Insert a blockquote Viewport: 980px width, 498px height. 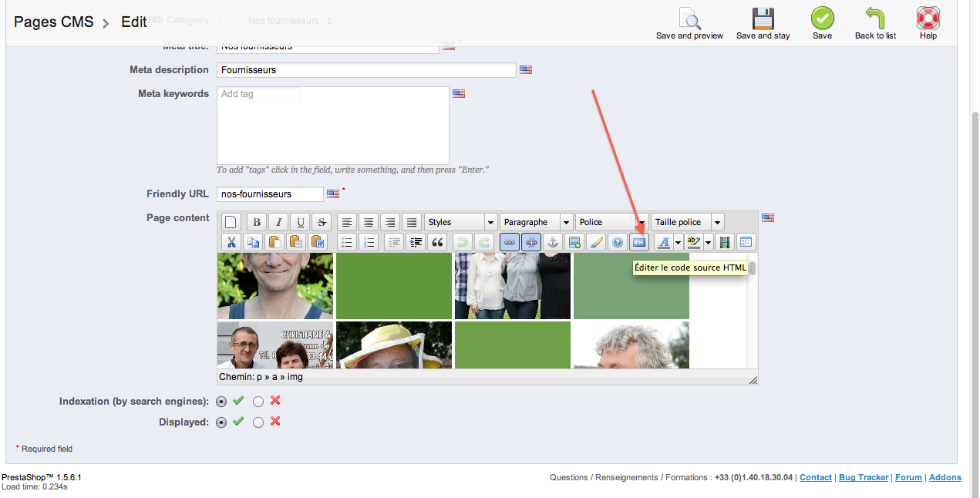click(x=437, y=242)
